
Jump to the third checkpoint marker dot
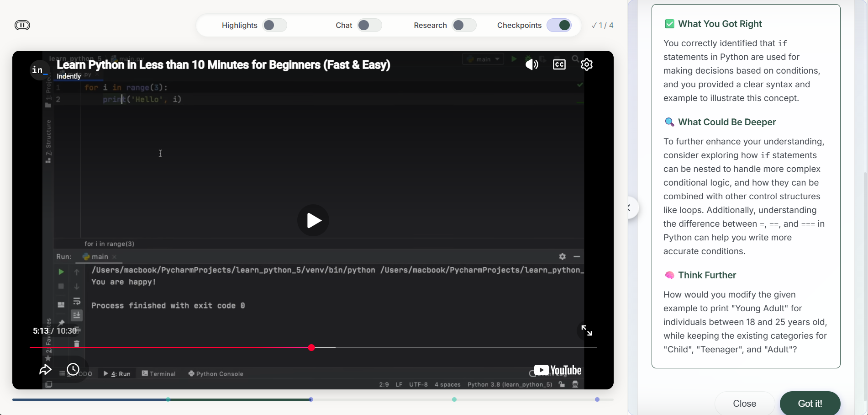(x=454, y=399)
